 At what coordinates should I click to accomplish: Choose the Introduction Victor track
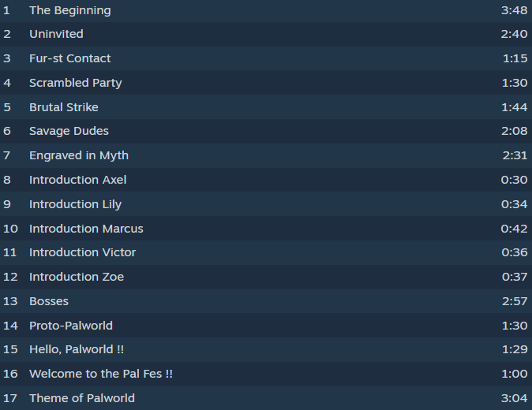pos(266,252)
